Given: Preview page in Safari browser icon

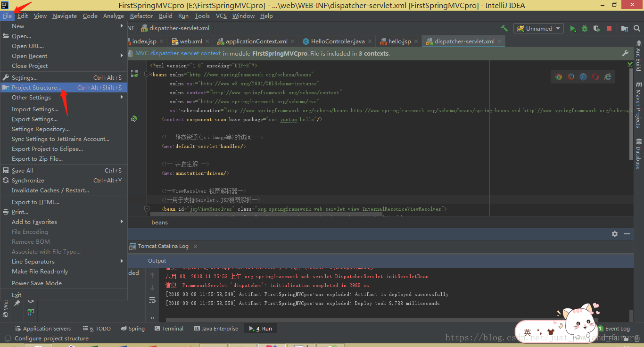Looking at the screenshot, I should coord(583,76).
